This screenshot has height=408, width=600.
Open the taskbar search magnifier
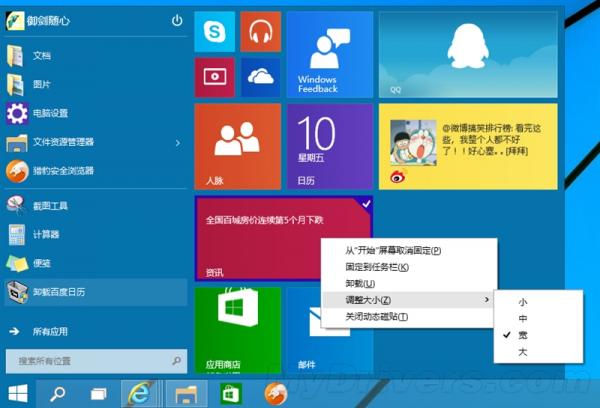click(58, 393)
